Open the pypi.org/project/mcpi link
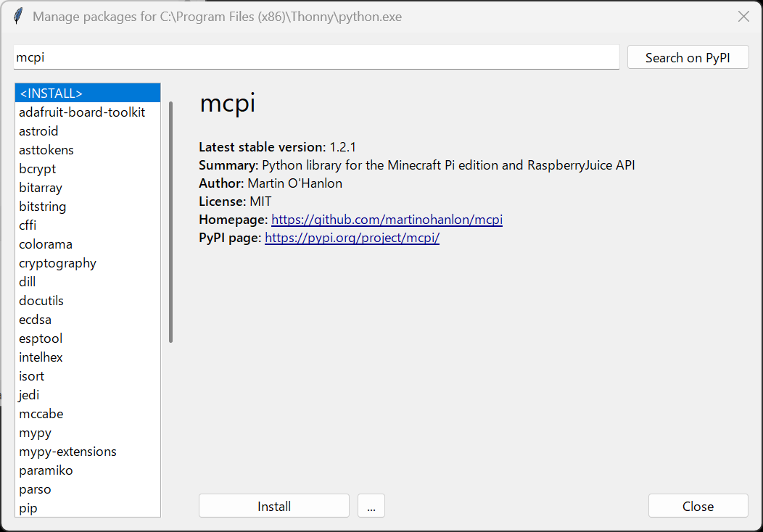Viewport: 763px width, 532px height. click(352, 238)
